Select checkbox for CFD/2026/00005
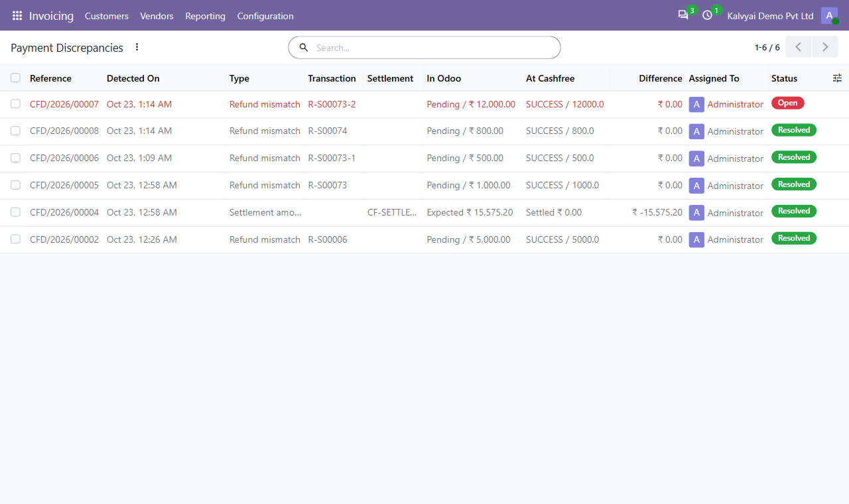The height and width of the screenshot is (504, 849). click(15, 185)
